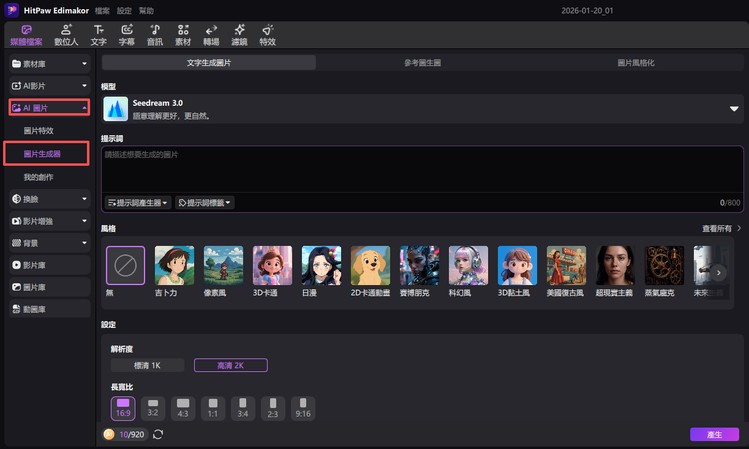The height and width of the screenshot is (449, 749).
Task: Select the 16:9 aspect ratio
Action: point(123,408)
